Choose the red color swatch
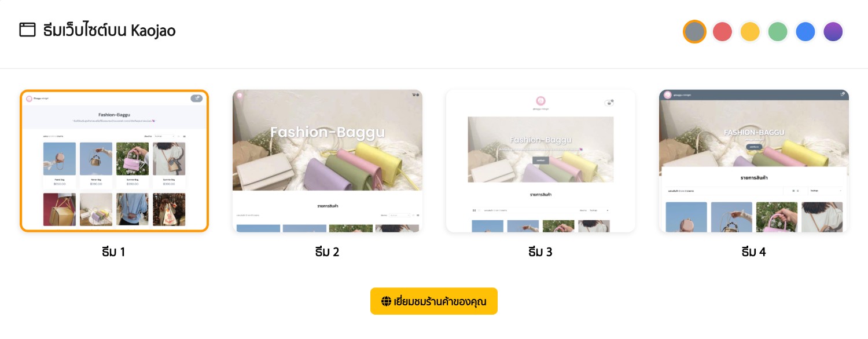This screenshot has width=868, height=339. 722,31
